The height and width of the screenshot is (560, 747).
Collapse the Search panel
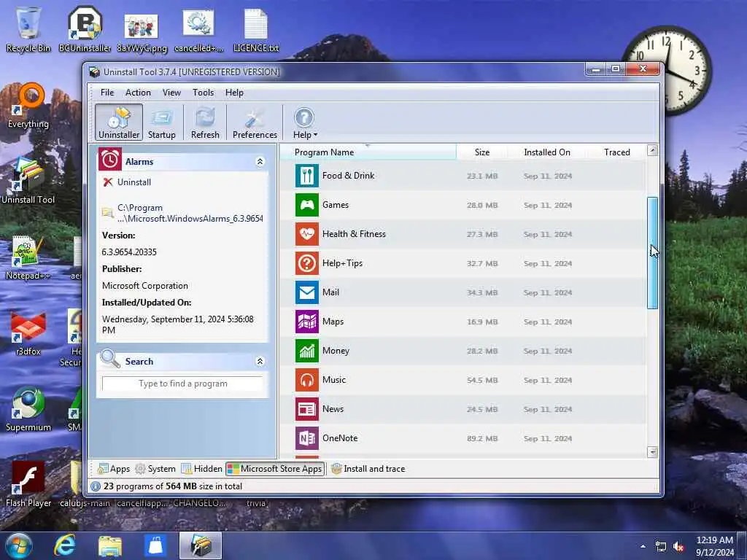pos(260,362)
